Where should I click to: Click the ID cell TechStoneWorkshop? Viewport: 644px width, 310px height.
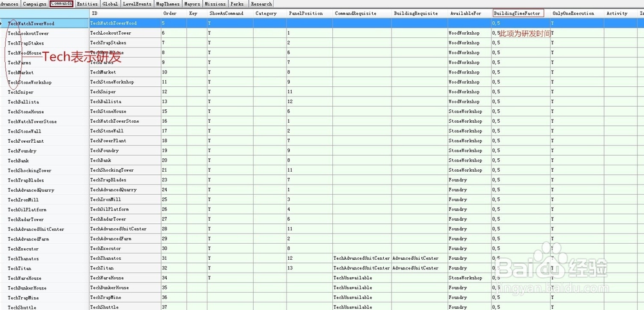126,82
